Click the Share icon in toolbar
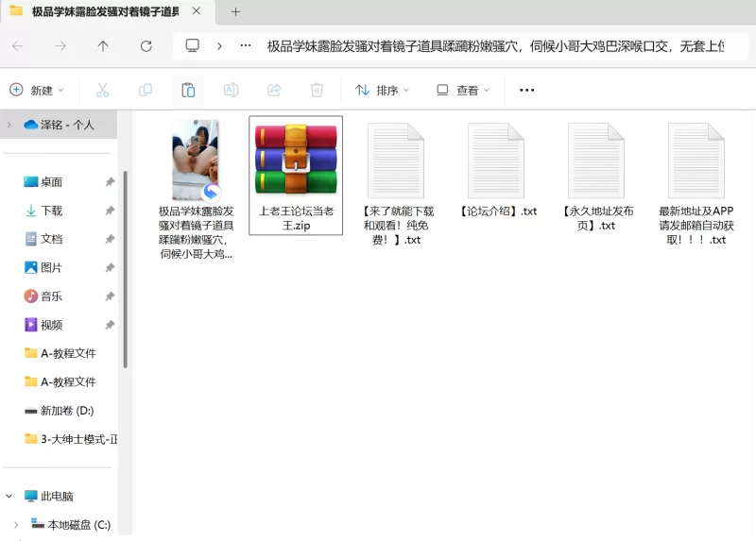Viewport: 756px width, 541px height. (274, 91)
